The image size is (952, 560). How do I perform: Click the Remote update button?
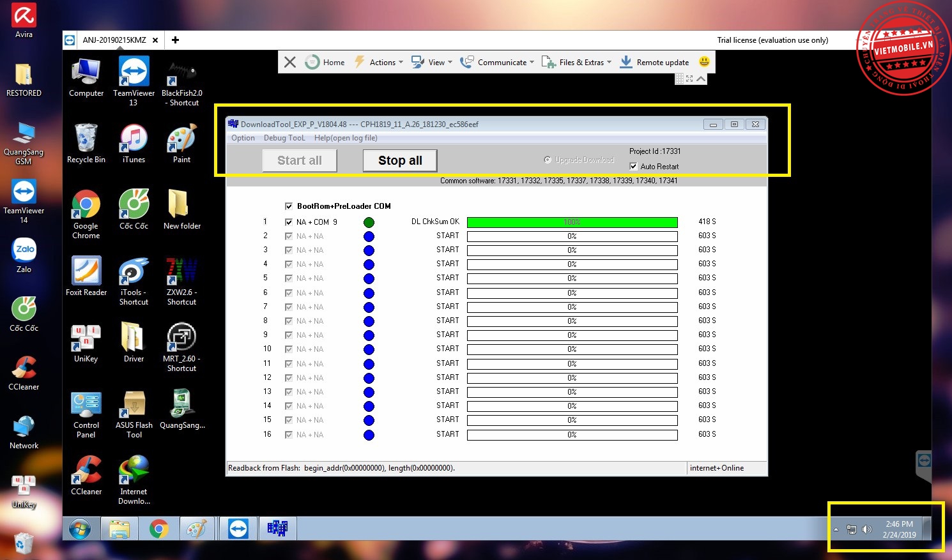coord(655,62)
